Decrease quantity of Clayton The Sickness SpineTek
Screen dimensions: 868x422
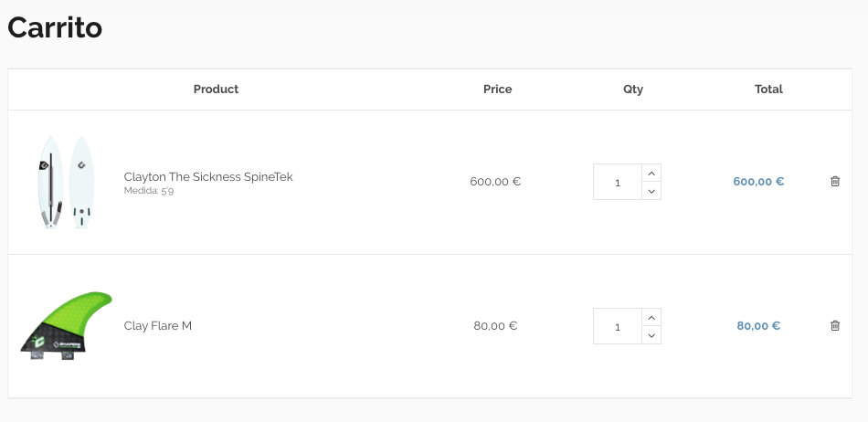pyautogui.click(x=651, y=191)
